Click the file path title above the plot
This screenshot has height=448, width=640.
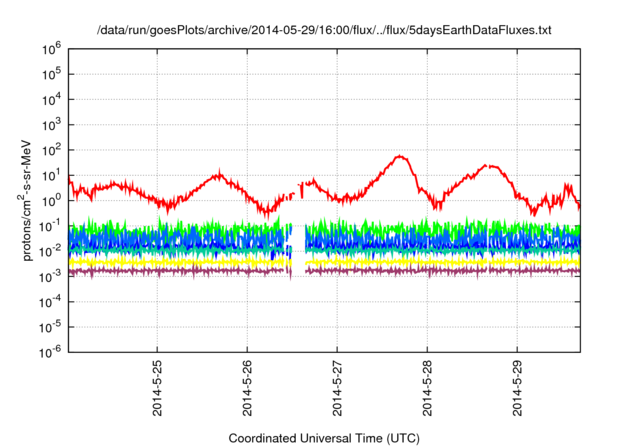[324, 30]
